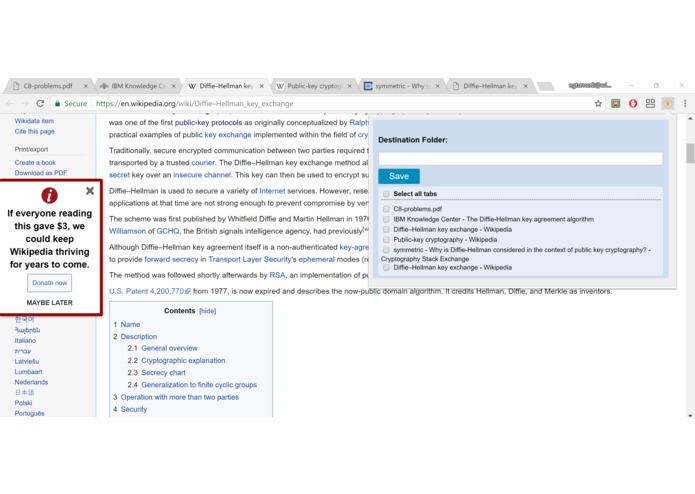
Task: Check the last Diffie-Hellman key exchange checkbox
Action: (386, 267)
